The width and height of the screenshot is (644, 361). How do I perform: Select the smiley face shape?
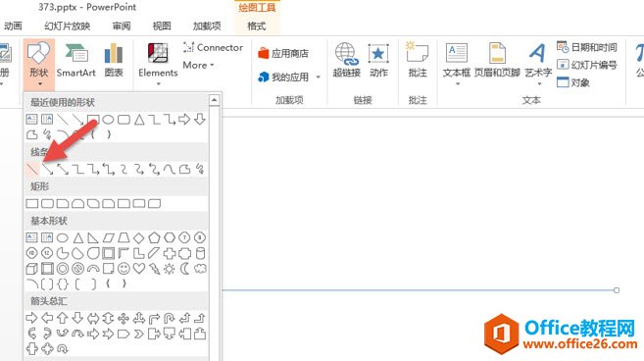pos(124,269)
